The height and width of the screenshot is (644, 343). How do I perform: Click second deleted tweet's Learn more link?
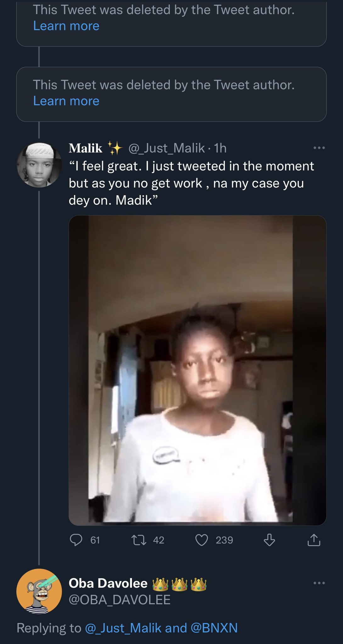coord(66,101)
